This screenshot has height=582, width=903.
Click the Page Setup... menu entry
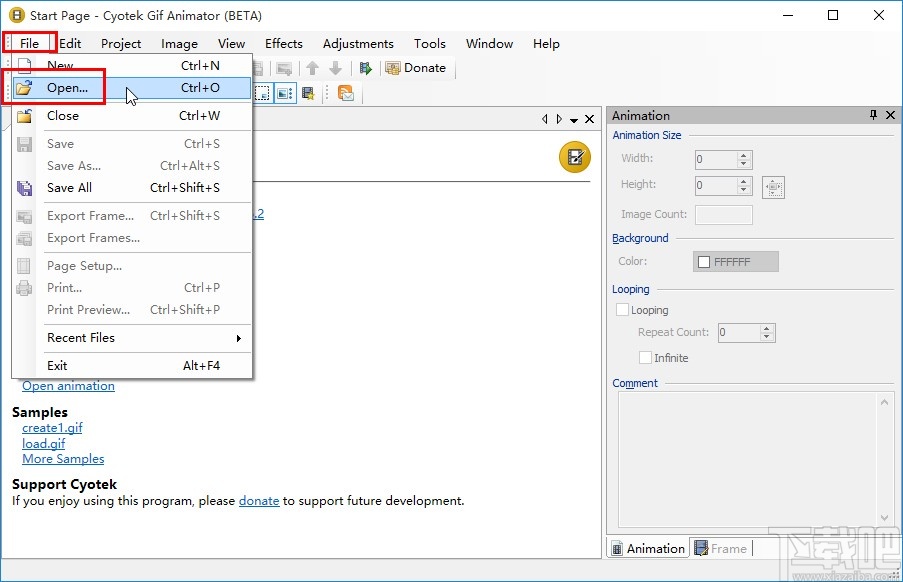pos(131,266)
